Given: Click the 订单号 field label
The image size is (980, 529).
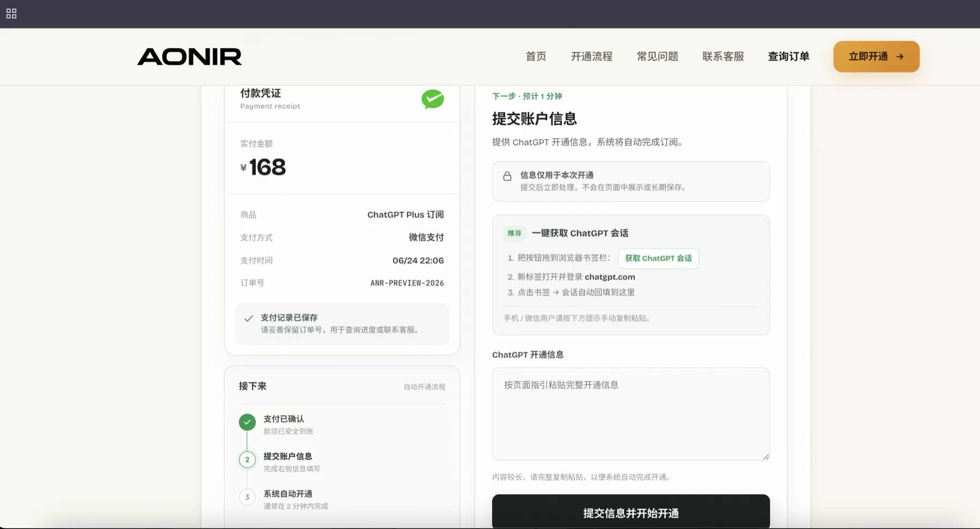Looking at the screenshot, I should click(x=252, y=283).
